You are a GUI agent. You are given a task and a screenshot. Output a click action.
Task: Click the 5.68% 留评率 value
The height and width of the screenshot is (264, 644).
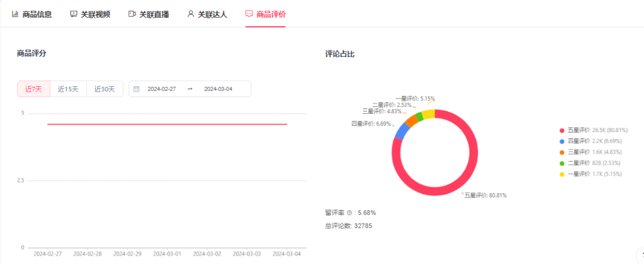coord(367,213)
